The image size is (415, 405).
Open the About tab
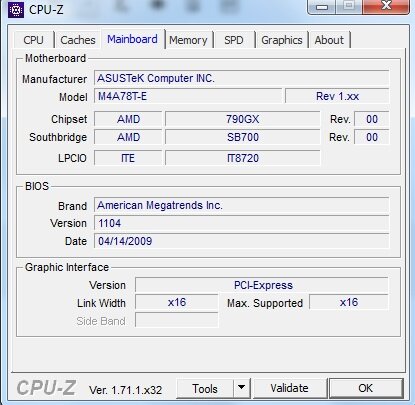[329, 40]
